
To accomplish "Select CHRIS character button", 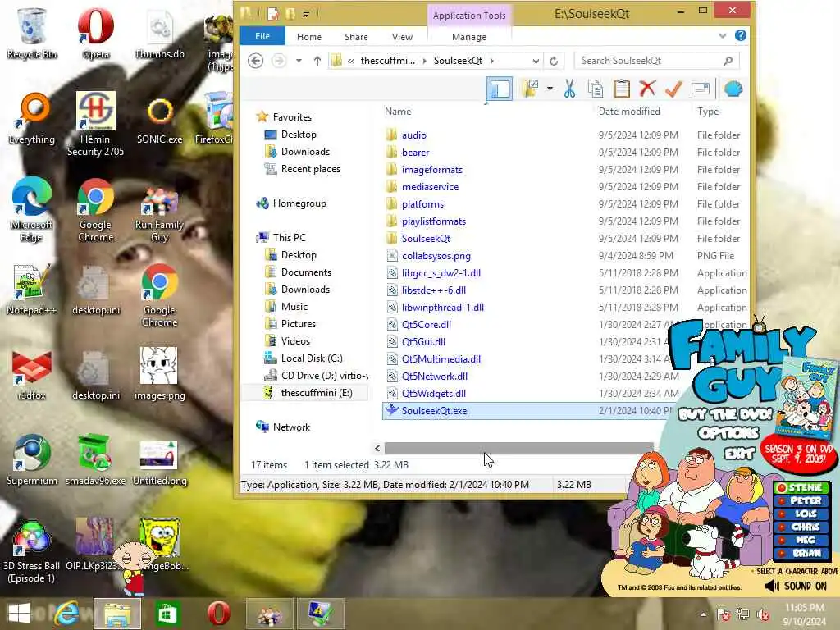I will pos(802,527).
